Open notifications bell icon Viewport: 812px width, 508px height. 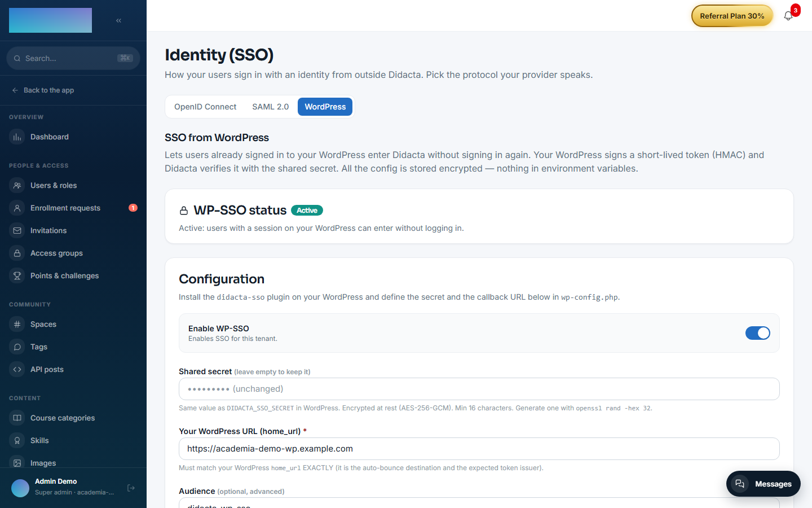(x=788, y=16)
